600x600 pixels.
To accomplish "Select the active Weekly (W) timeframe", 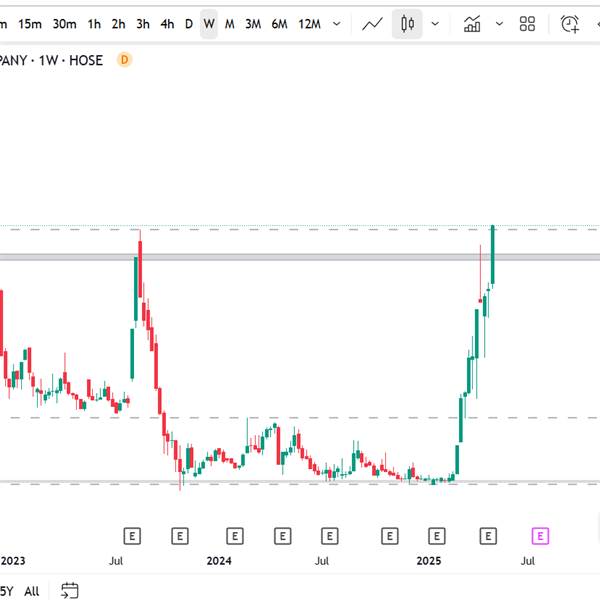I will tap(209, 24).
